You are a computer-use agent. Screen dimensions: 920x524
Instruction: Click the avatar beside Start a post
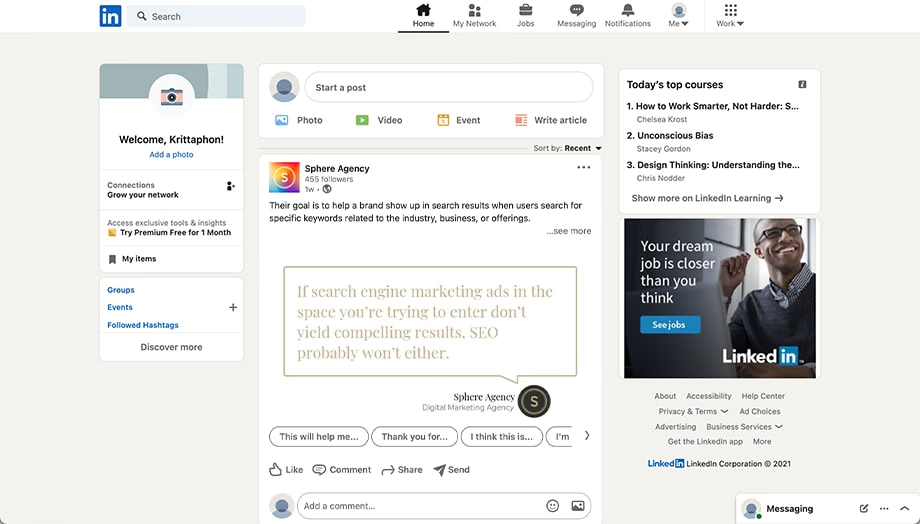click(x=284, y=87)
